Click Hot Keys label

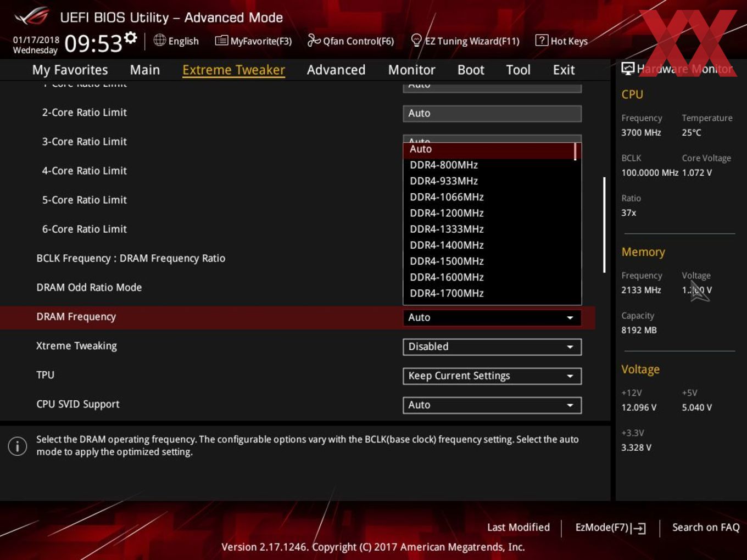tap(569, 41)
